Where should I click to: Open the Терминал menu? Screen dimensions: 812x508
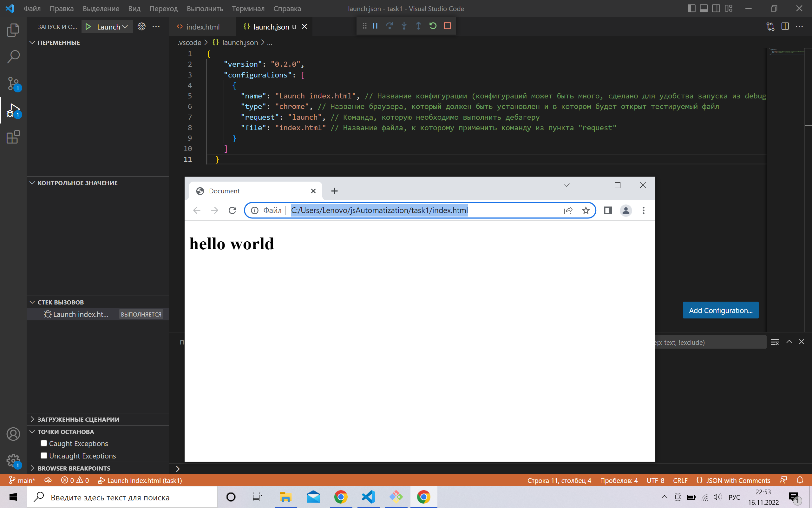tap(248, 8)
